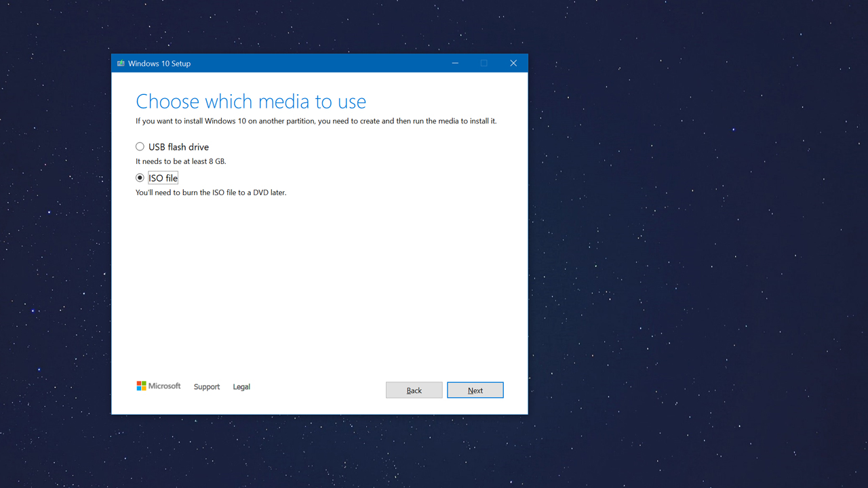Close the Windows 10 Setup window

pos(513,63)
